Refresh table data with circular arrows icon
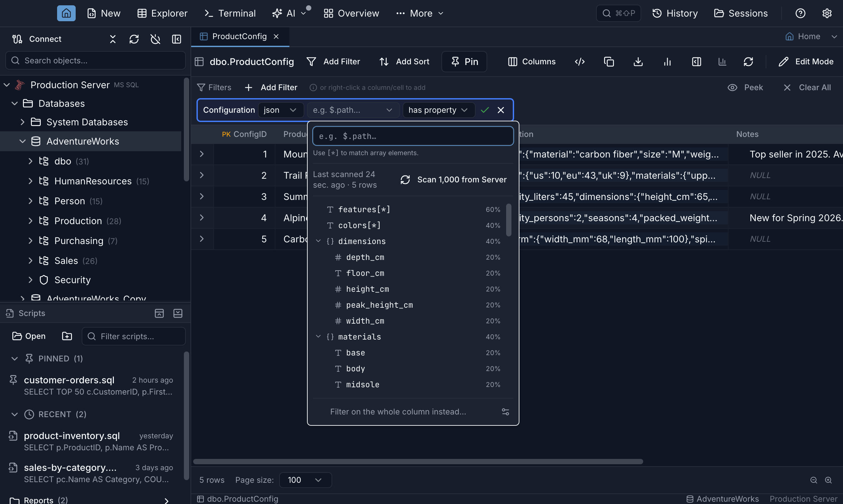This screenshot has height=504, width=843. (748, 61)
